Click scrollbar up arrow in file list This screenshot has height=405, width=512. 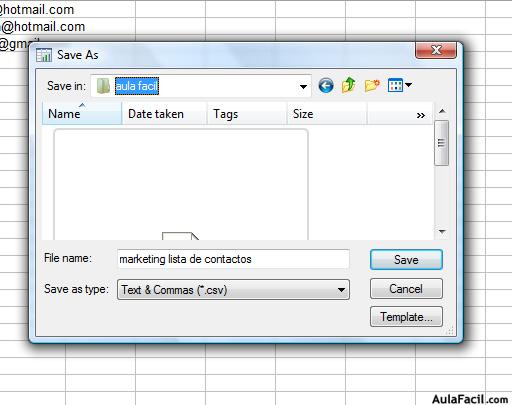pyautogui.click(x=442, y=111)
